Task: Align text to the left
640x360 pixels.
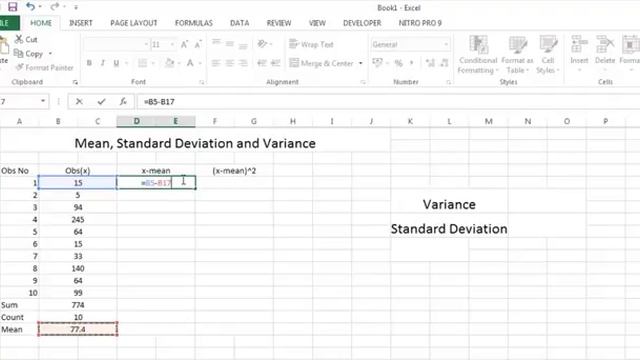Action: coord(216,63)
